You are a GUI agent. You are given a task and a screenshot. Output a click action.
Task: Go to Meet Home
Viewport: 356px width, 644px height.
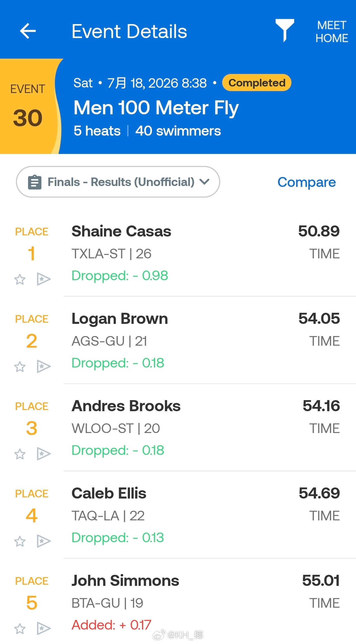coord(332,31)
